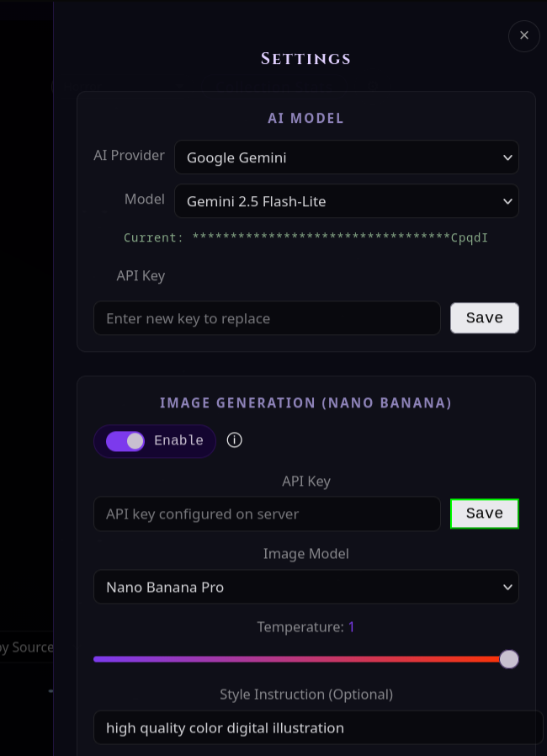Click the partially hidden Source tab at left
547x756 pixels.
[26, 647]
